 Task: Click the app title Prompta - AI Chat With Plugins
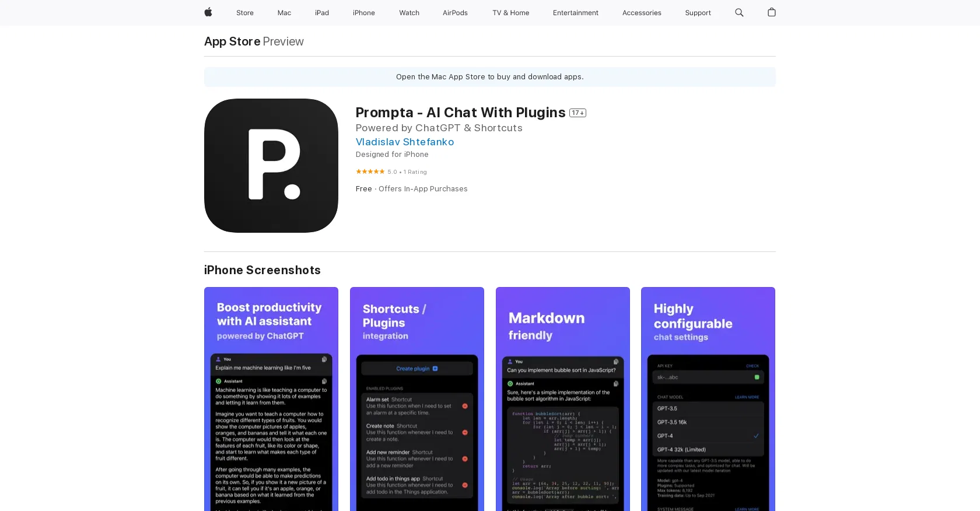coord(461,113)
